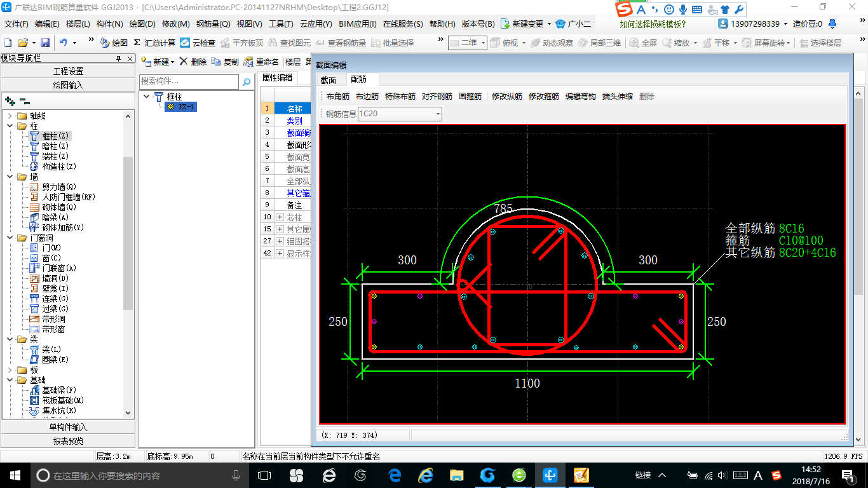
Task: Click 单构件输入 button
Action: pyautogui.click(x=68, y=427)
